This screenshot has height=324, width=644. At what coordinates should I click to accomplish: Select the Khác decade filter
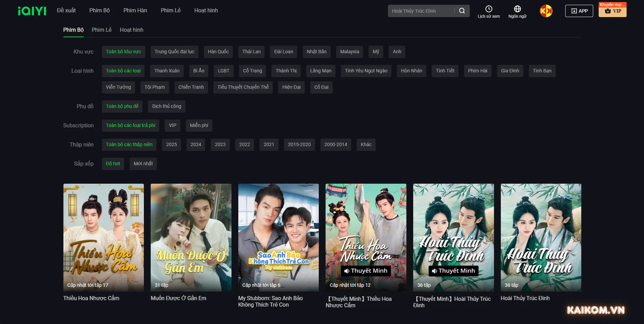point(366,145)
